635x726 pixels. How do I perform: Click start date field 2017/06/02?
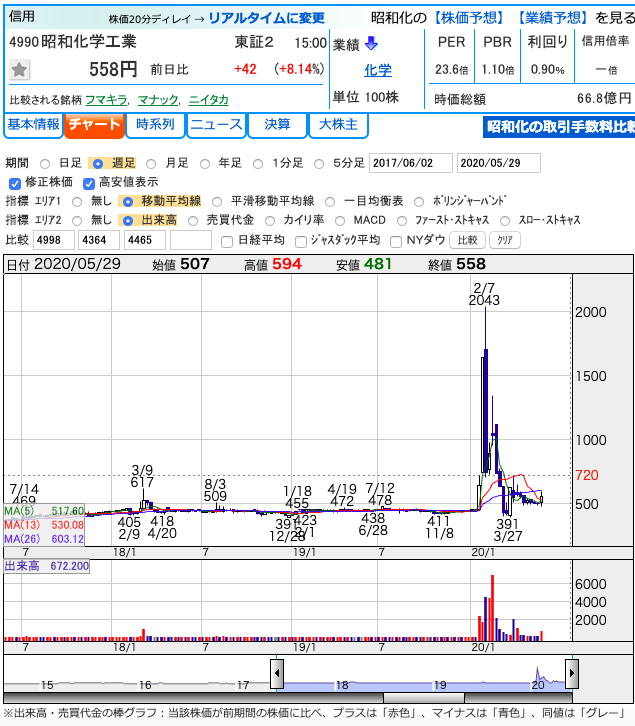point(410,163)
